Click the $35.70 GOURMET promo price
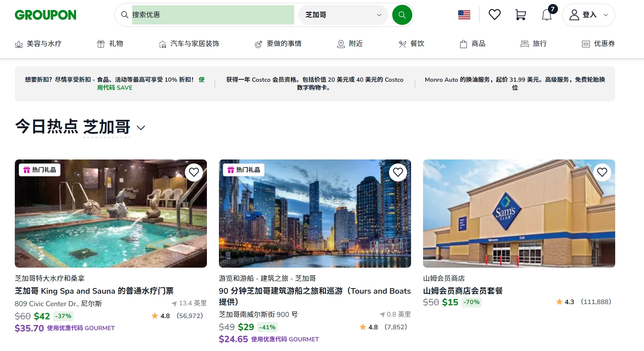 coord(65,328)
